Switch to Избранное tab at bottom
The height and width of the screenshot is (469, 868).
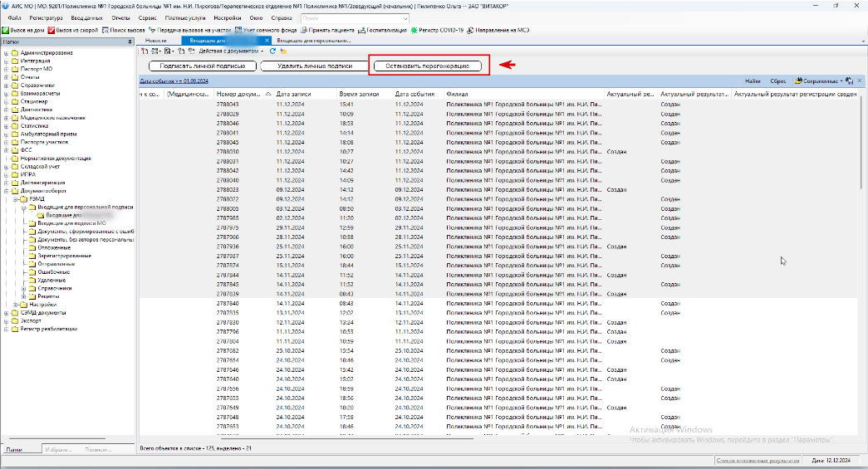(58, 450)
